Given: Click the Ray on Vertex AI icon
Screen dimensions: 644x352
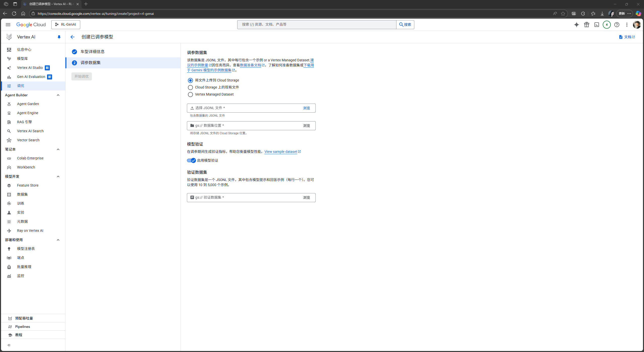Looking at the screenshot, I should click(9, 231).
